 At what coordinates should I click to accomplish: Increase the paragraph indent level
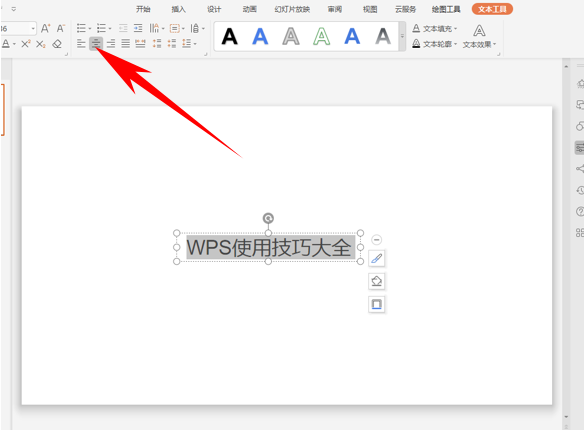[x=138, y=28]
